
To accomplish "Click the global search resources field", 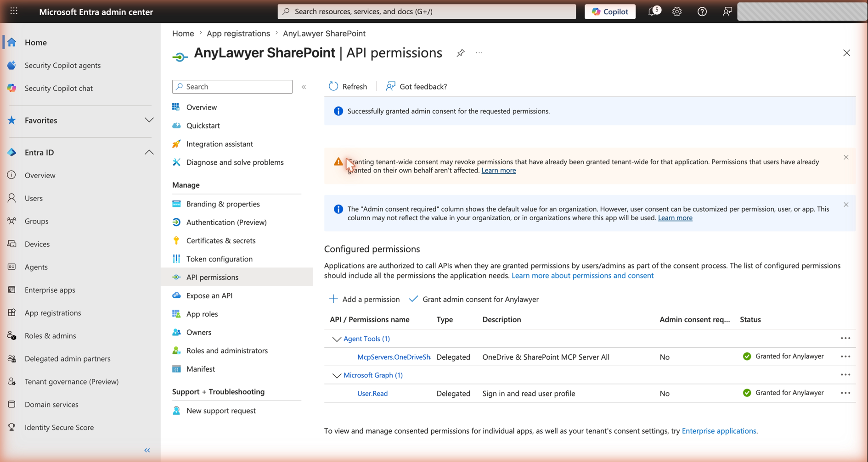I will [427, 11].
